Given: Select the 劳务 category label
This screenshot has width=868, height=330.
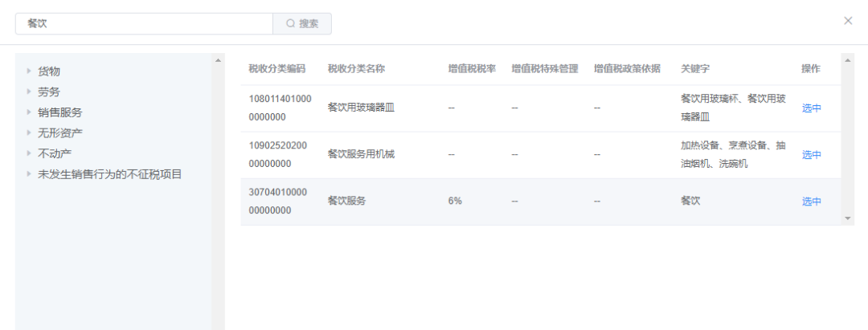Looking at the screenshot, I should coord(49,92).
